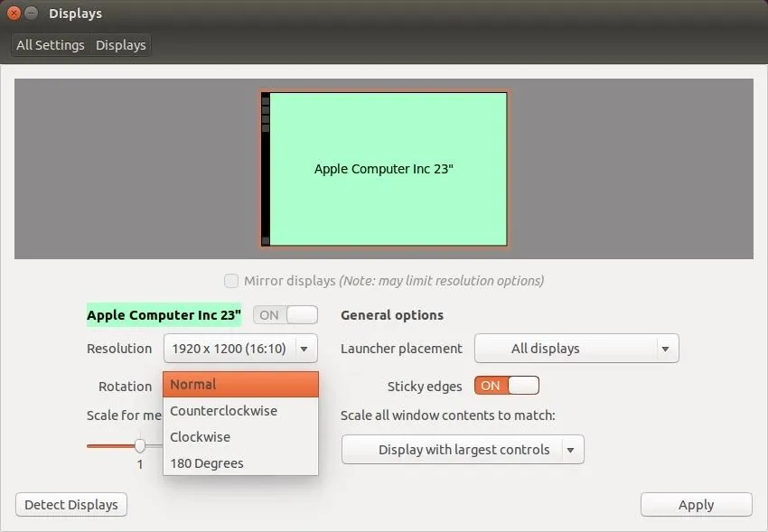Close the Displays window

(x=14, y=14)
